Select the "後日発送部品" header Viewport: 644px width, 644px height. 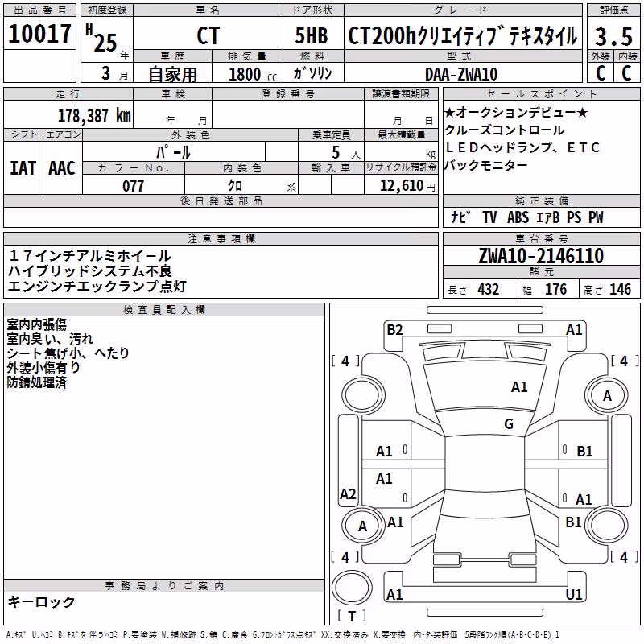pyautogui.click(x=221, y=201)
